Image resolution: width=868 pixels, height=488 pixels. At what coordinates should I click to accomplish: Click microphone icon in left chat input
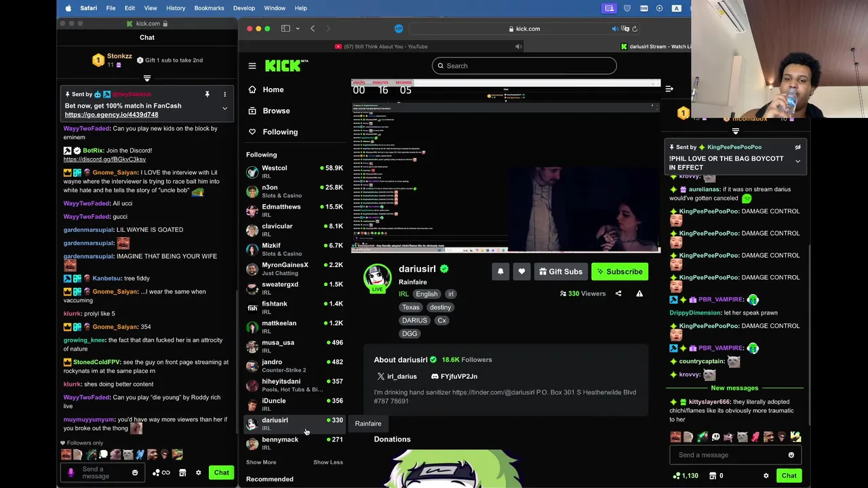coord(71,472)
